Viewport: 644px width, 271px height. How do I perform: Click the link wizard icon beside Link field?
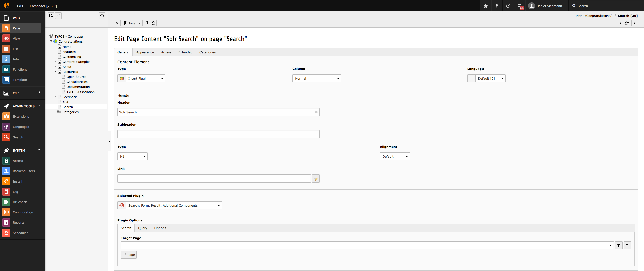(316, 179)
